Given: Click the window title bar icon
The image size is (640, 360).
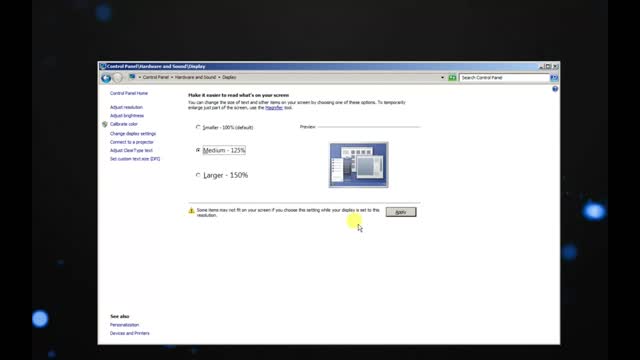Looking at the screenshot, I should pyautogui.click(x=102, y=66).
